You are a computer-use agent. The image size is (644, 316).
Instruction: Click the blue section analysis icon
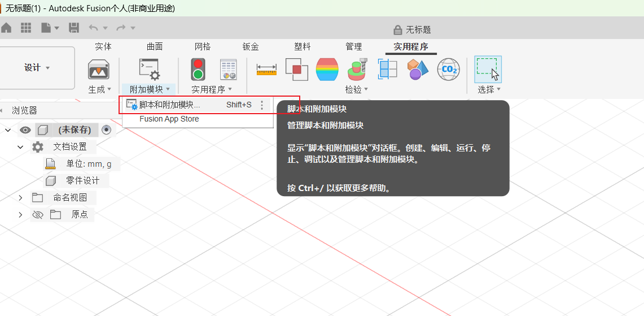[388, 69]
